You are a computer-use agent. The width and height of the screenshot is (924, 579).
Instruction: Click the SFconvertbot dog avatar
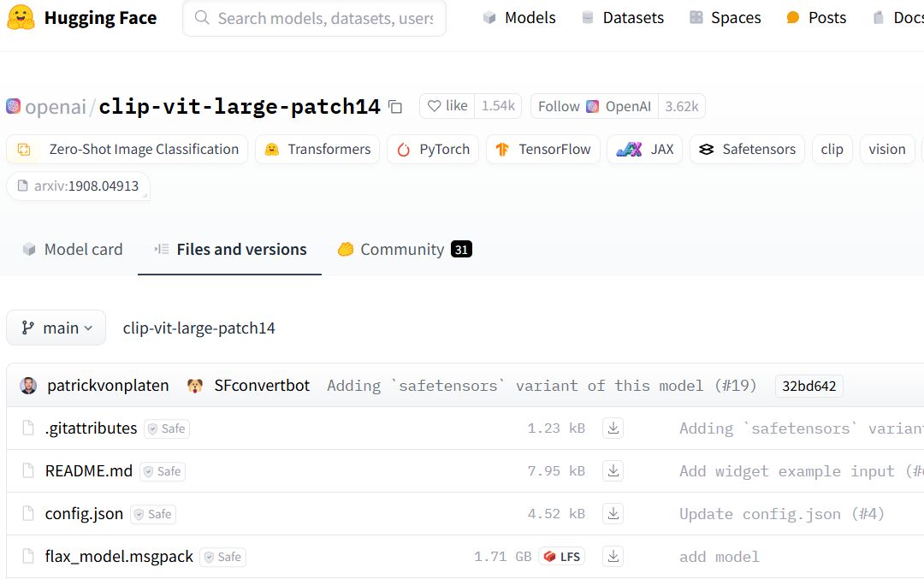pos(195,386)
